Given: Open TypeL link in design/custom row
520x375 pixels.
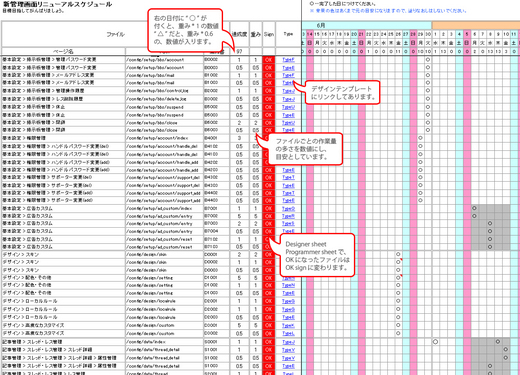Looking at the screenshot, I should click(x=288, y=333).
